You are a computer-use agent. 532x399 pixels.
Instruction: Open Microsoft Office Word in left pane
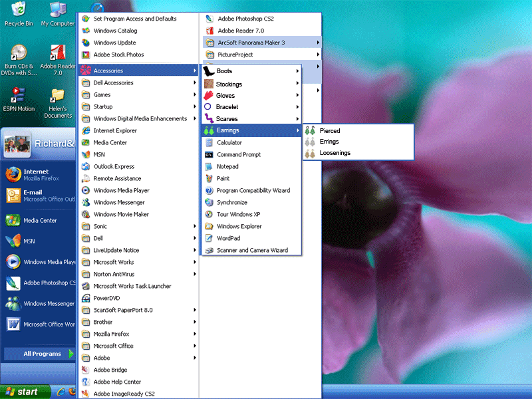(x=39, y=325)
